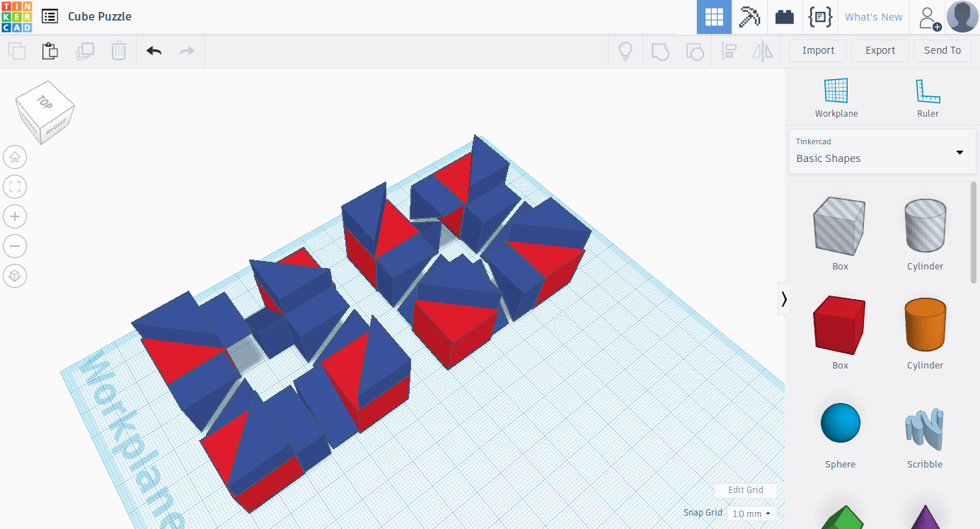Switch to 3D design grid view
This screenshot has height=529, width=980.
(x=714, y=17)
